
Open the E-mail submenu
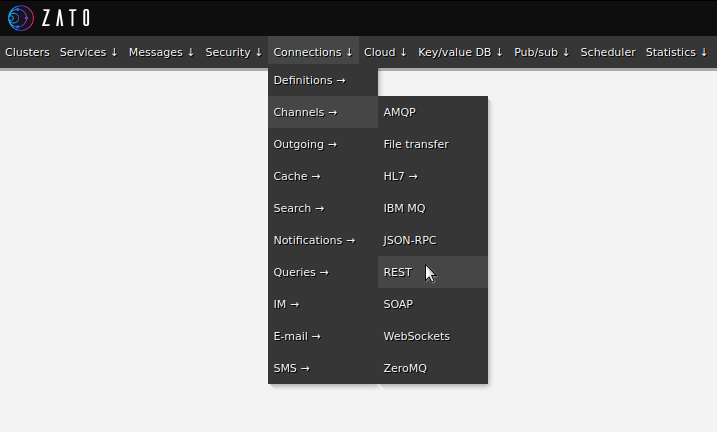[297, 336]
